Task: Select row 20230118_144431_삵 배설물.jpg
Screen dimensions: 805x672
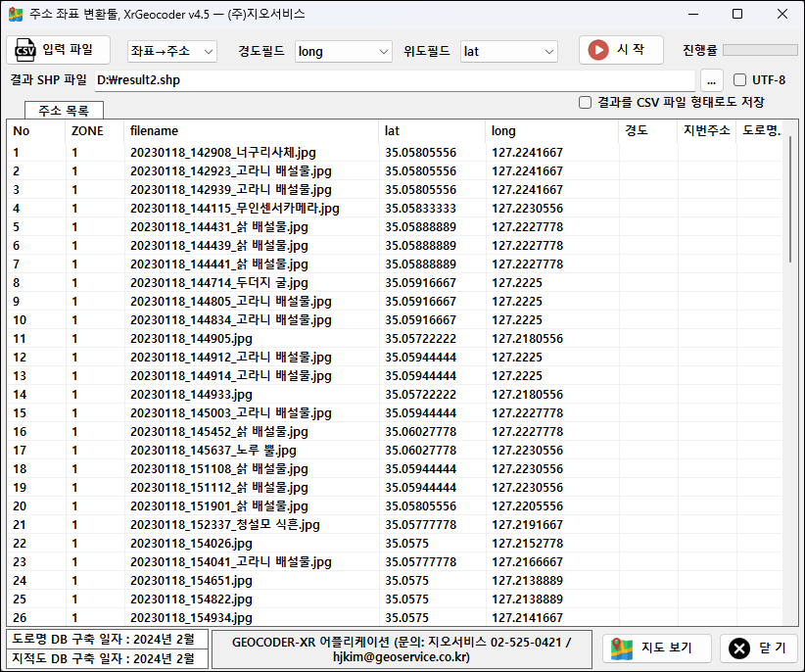Action: pos(395,227)
